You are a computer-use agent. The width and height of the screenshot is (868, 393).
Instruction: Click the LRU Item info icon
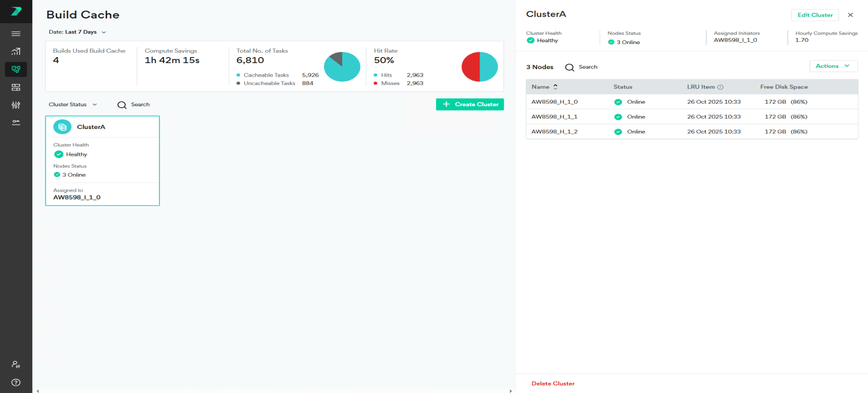point(720,87)
